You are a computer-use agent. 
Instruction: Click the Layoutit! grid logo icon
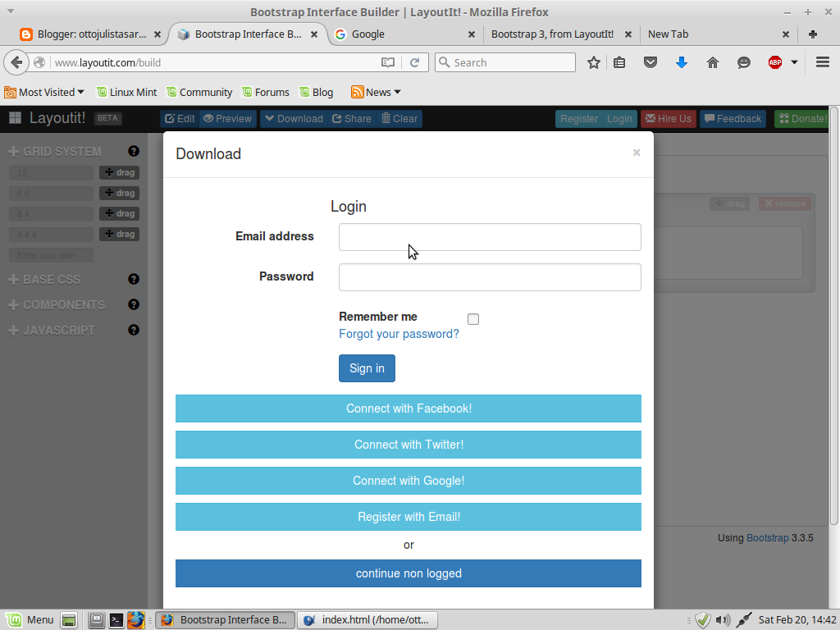14,117
